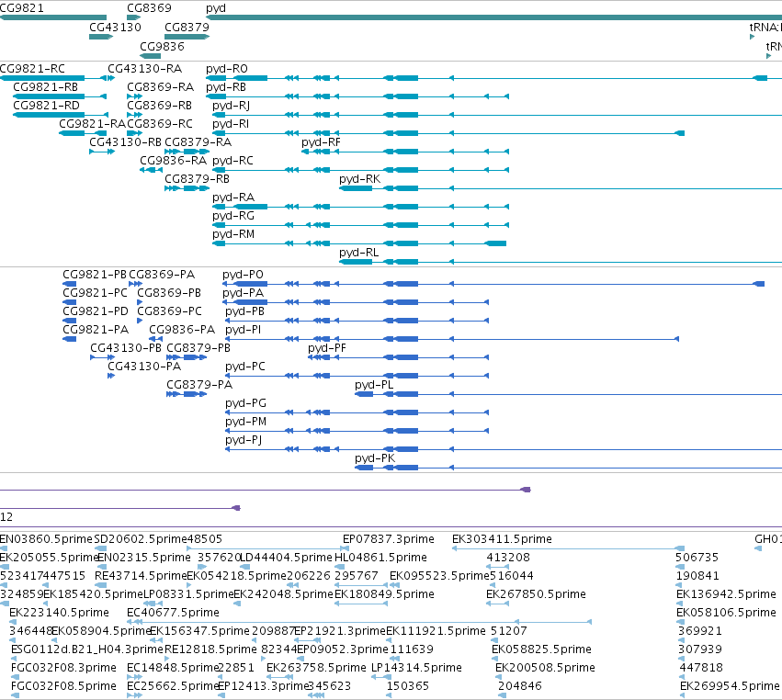The height and width of the screenshot is (700, 782).
Task: Click the CG43130 gene label
Action: [115, 27]
